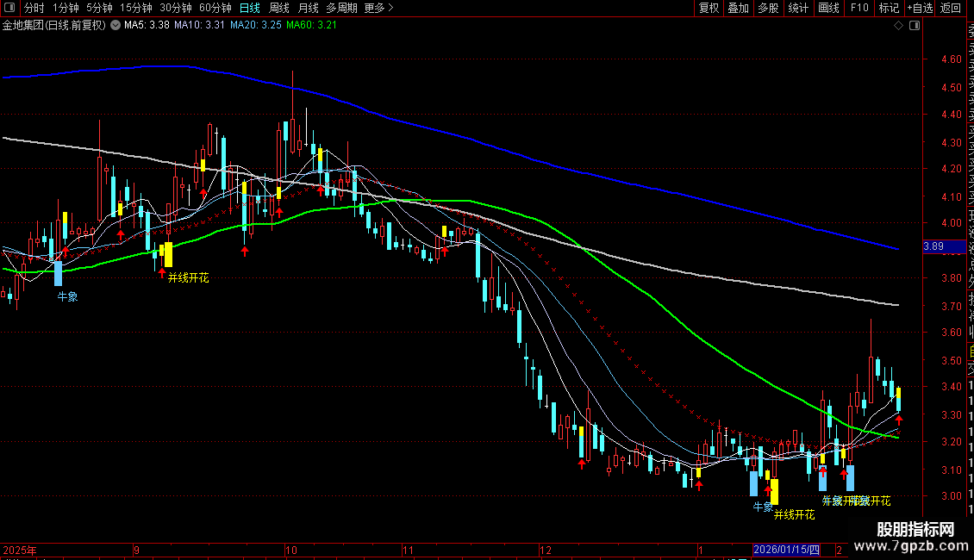Click the 4.00 price axis label
Viewport: 974px width, 560px height.
pyautogui.click(x=952, y=223)
